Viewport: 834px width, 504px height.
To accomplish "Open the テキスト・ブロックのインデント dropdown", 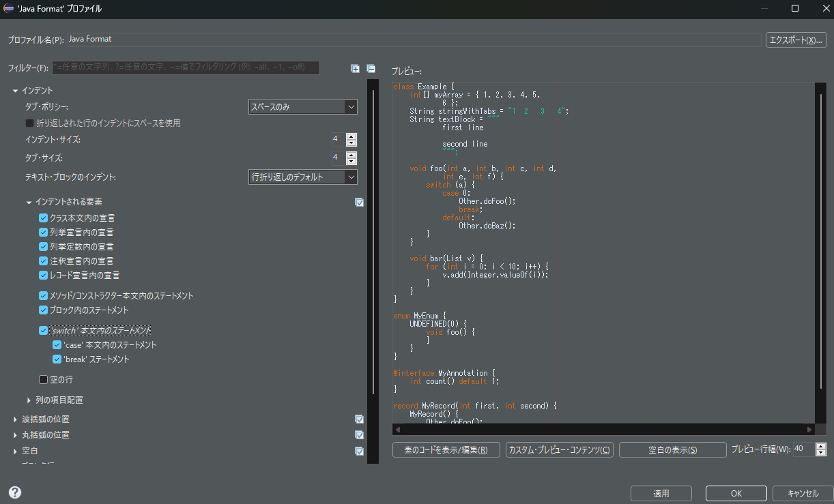I will tap(302, 177).
